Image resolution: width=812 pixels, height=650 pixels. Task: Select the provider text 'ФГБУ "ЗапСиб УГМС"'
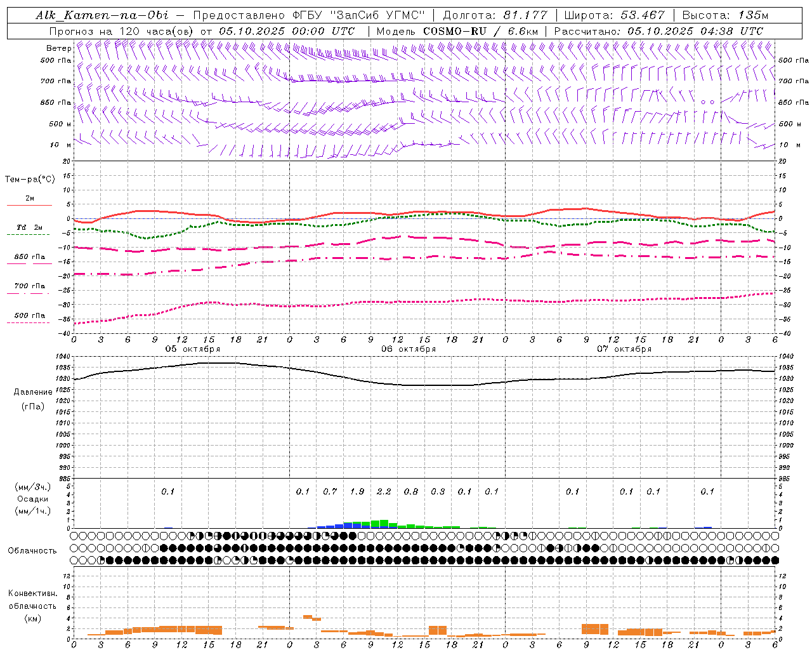(360, 15)
